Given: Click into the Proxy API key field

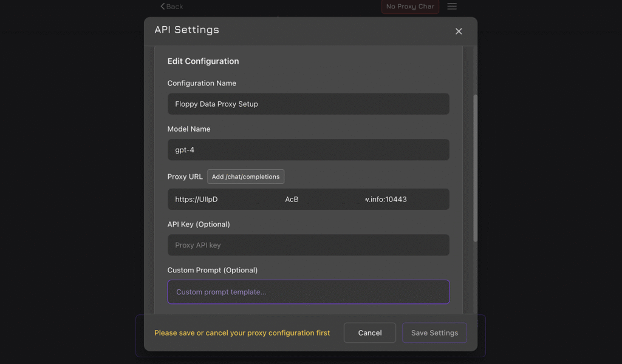Looking at the screenshot, I should pos(308,244).
